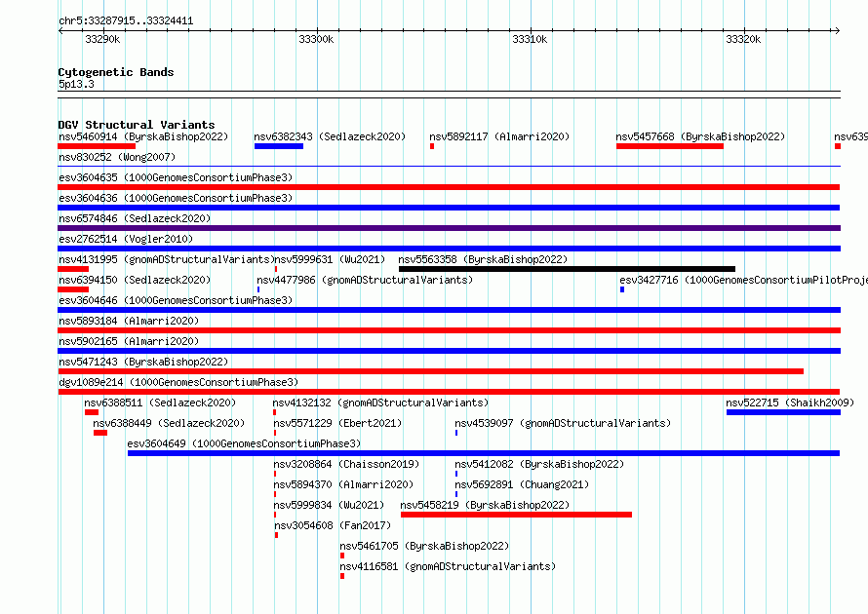
Task: Open nsv4131995 (gnomADStructuralVariants) label
Action: pos(167,259)
